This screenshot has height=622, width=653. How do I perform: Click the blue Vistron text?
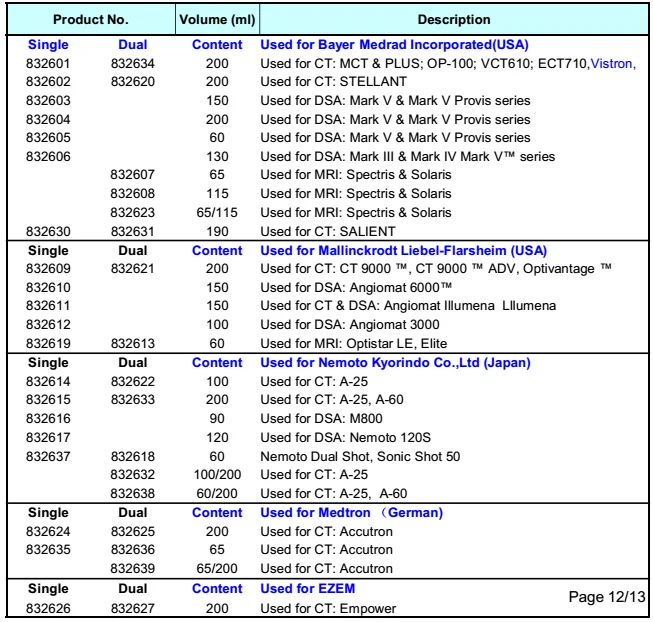[x=613, y=64]
